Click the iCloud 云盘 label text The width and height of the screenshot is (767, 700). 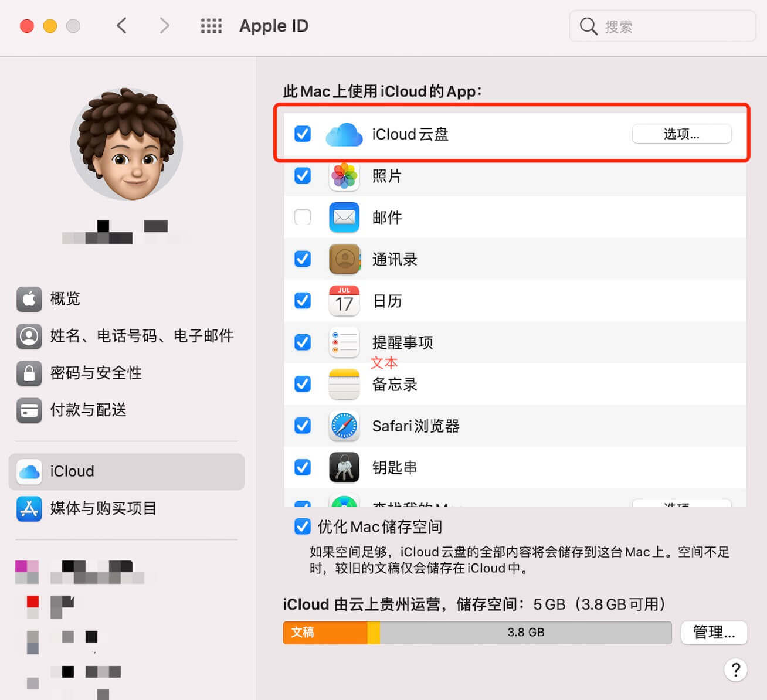pos(410,134)
